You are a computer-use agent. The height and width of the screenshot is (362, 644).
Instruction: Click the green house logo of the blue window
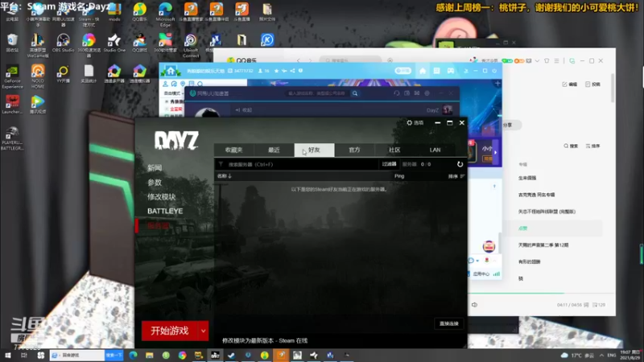171,72
